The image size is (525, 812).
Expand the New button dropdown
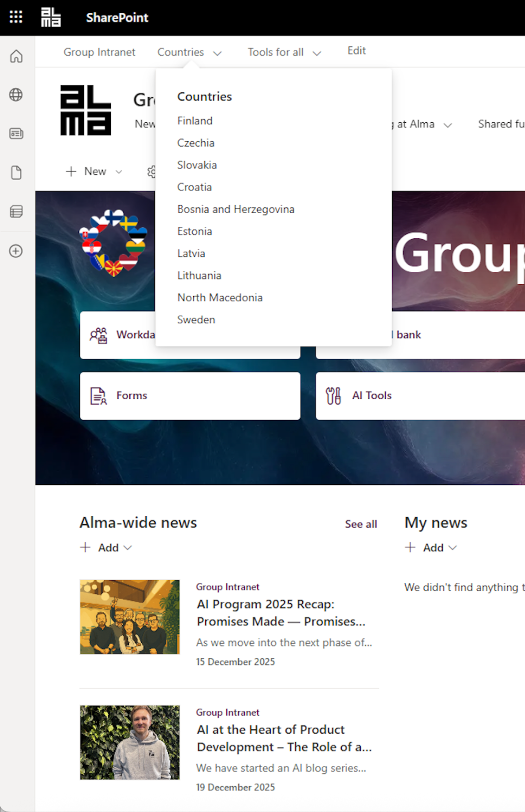119,171
